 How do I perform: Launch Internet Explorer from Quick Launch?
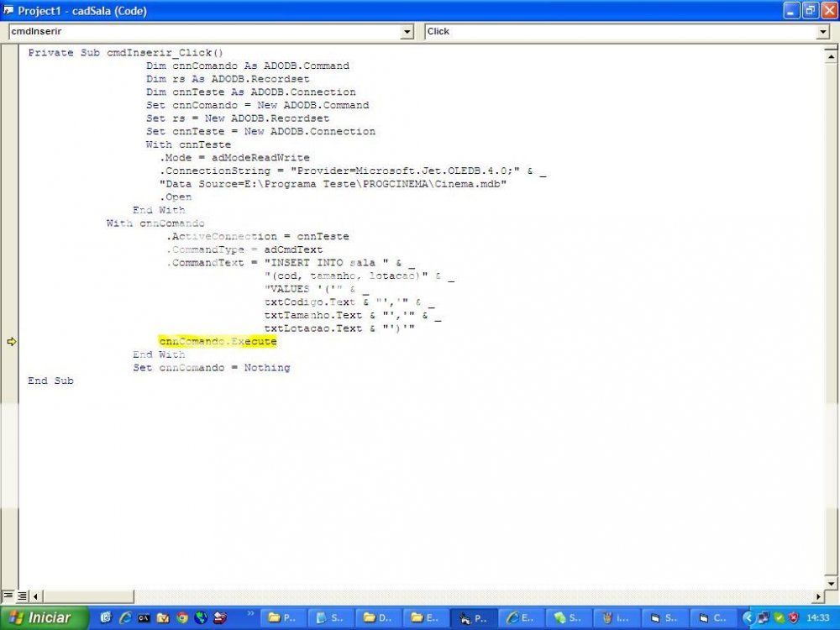(x=124, y=617)
